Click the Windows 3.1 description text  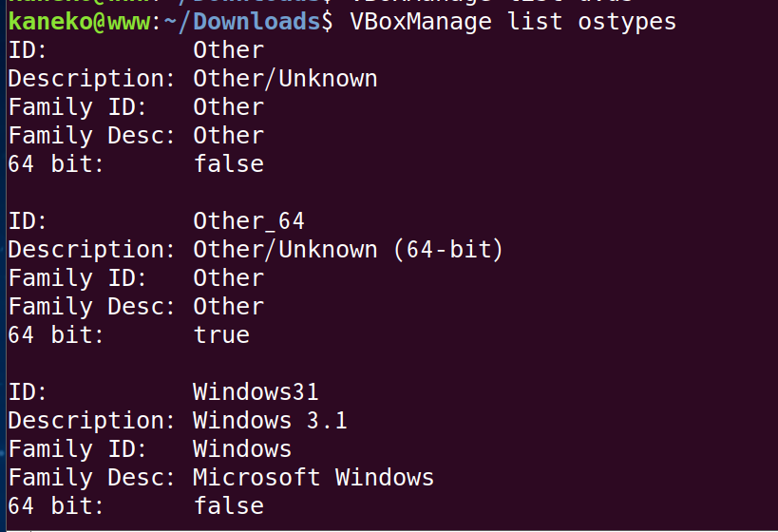tap(270, 420)
